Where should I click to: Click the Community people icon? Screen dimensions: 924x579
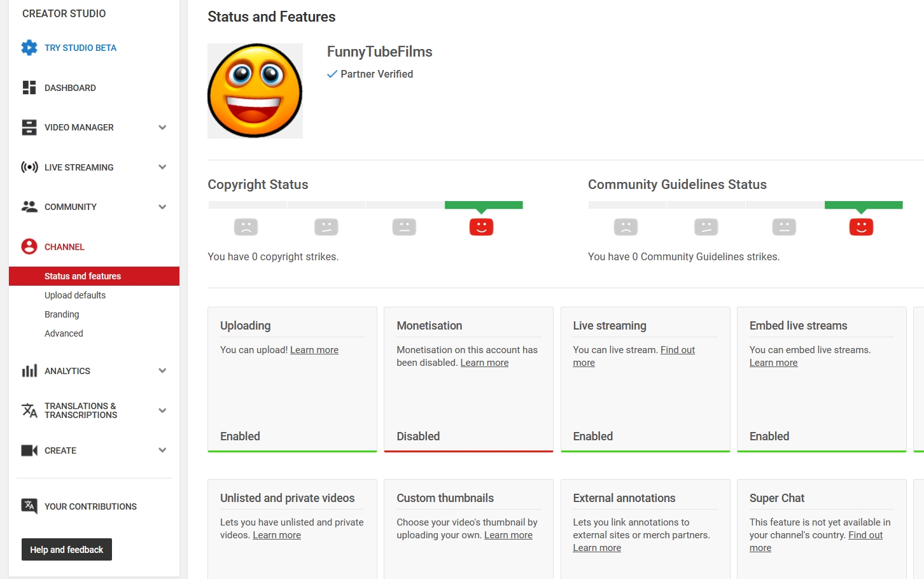click(x=29, y=207)
